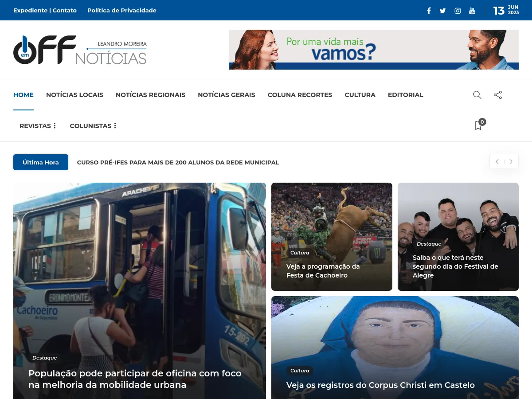The image size is (532, 399).
Task: Select the EDITORIAL menu item
Action: (406, 95)
